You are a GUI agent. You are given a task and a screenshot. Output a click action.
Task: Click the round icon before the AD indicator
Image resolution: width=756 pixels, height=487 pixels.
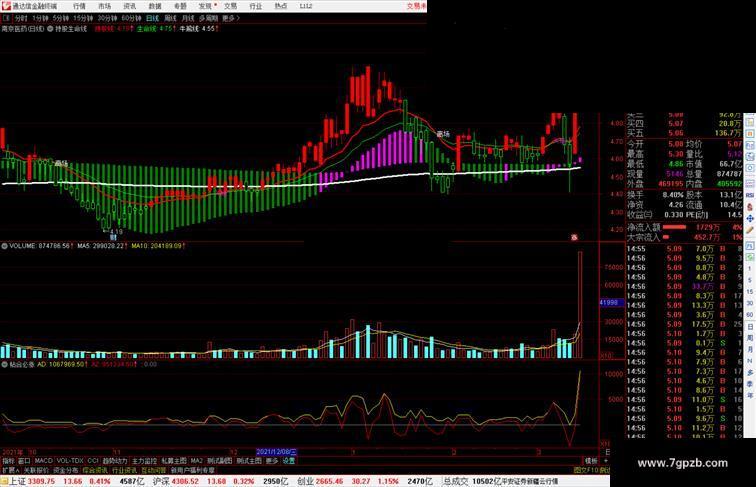point(4,365)
